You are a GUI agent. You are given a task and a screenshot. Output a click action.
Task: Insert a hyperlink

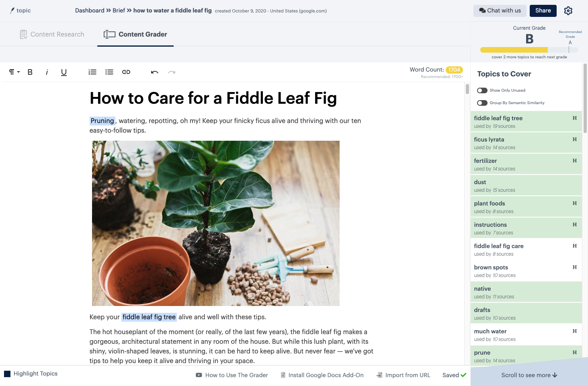click(x=126, y=72)
